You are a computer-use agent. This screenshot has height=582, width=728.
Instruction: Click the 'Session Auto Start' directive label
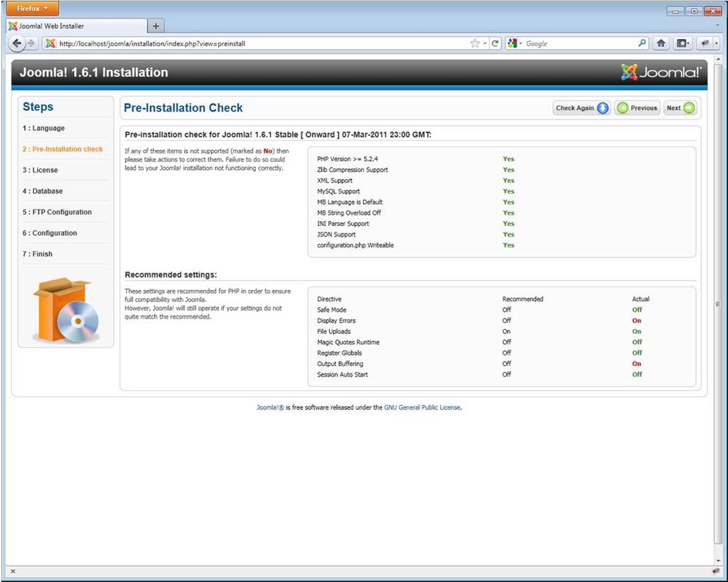pyautogui.click(x=342, y=374)
